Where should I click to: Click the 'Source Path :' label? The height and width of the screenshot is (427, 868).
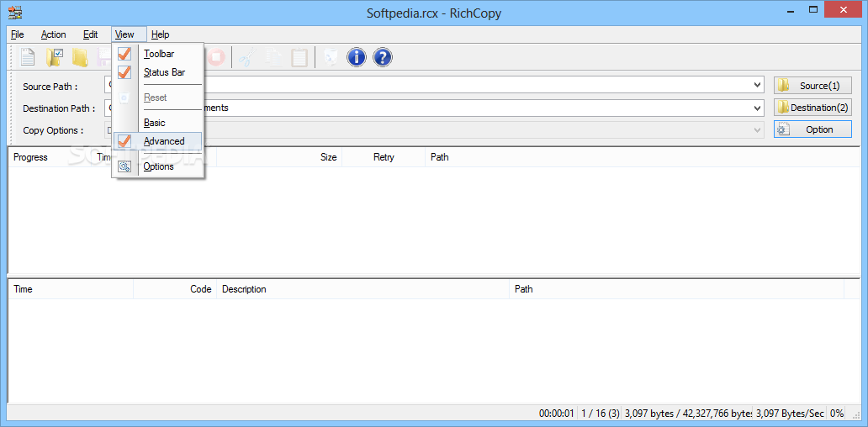pyautogui.click(x=50, y=87)
